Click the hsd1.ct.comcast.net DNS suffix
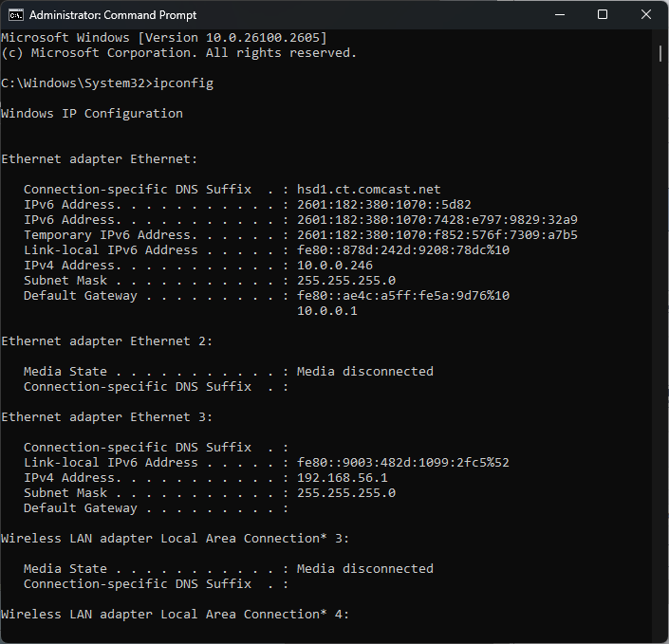669x644 pixels. [368, 190]
